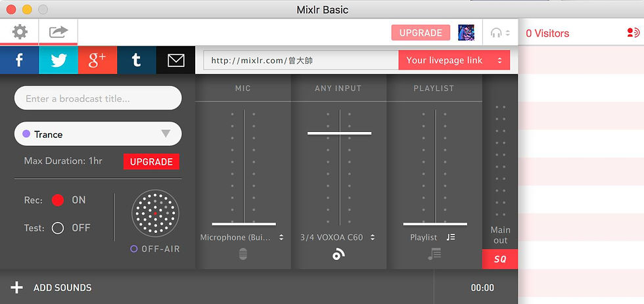644x304 pixels.
Task: Click the broadcast title input field
Action: pos(98,98)
